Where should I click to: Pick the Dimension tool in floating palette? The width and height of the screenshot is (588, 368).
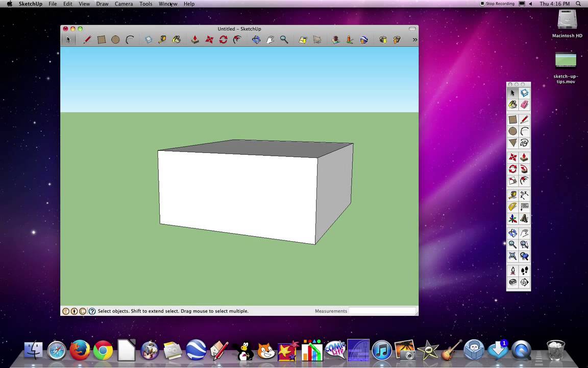524,195
